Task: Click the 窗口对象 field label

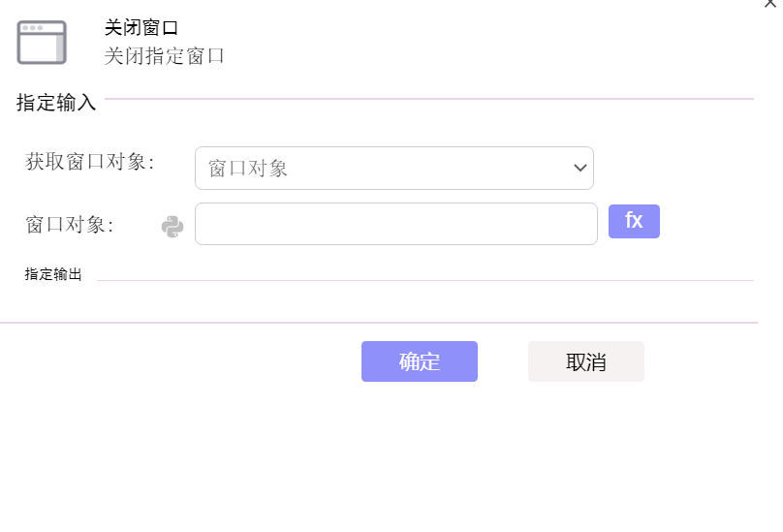Action: point(70,225)
